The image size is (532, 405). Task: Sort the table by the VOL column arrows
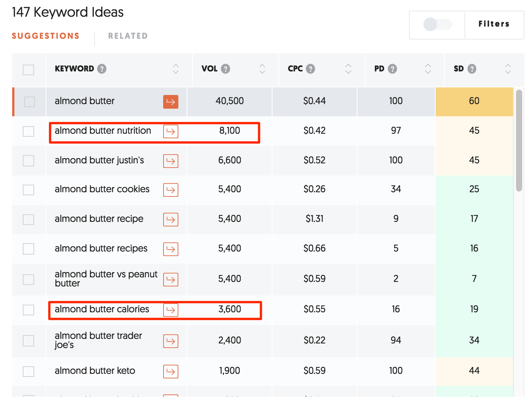262,70
